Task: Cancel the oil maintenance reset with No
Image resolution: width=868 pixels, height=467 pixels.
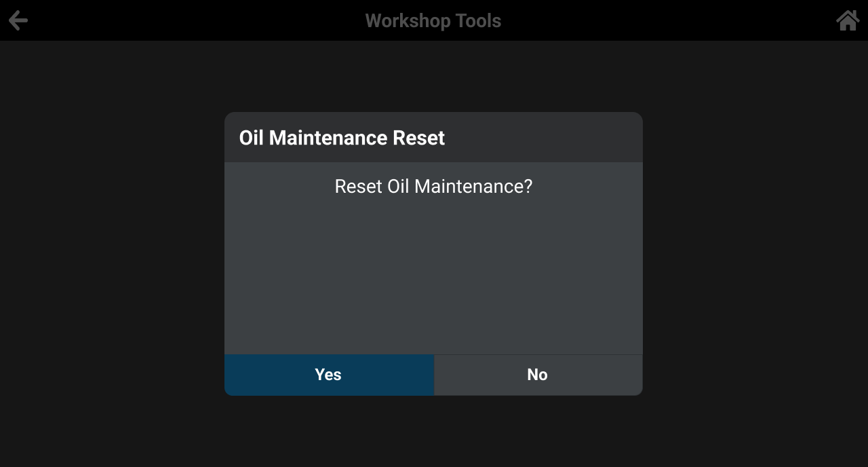Action: click(x=538, y=374)
